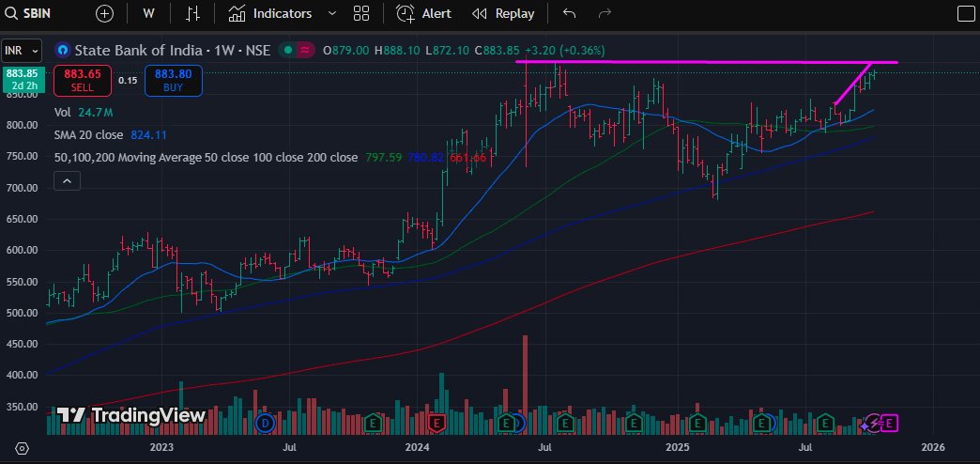Open the INR currency dropdown

[22, 50]
